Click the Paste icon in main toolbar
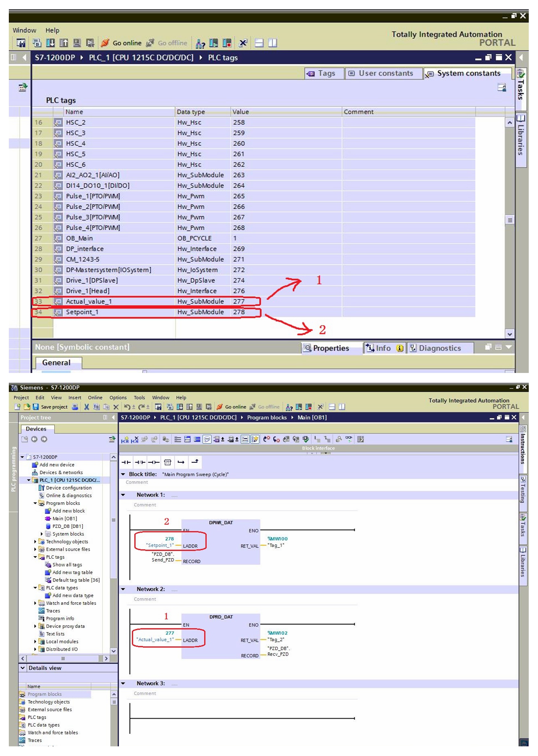 (x=106, y=407)
